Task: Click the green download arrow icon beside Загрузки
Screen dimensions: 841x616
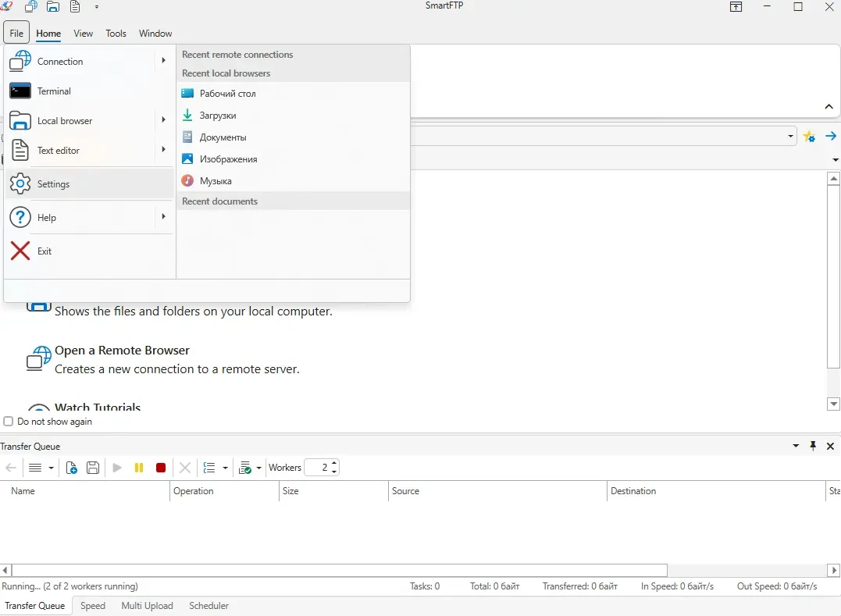Action: 187,115
